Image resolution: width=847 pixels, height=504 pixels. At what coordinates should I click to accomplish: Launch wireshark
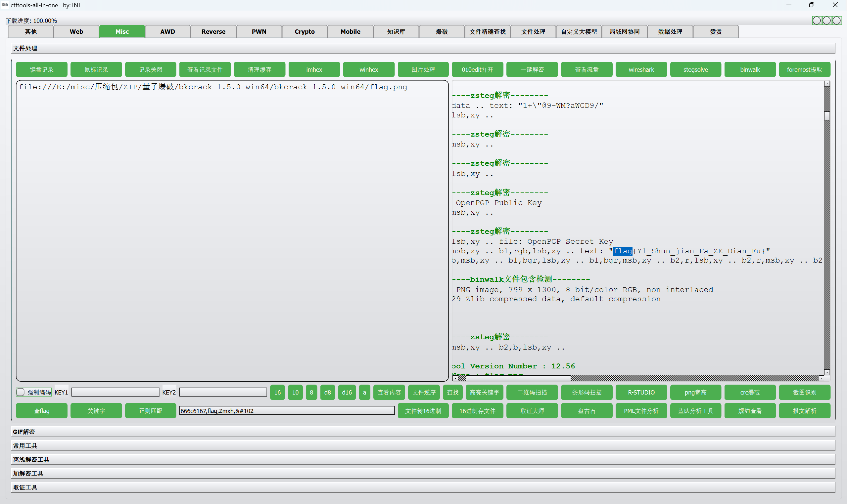coord(641,70)
